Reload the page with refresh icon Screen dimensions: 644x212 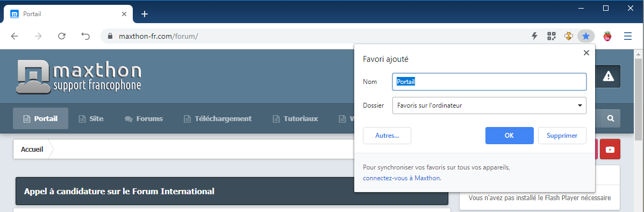[x=62, y=36]
